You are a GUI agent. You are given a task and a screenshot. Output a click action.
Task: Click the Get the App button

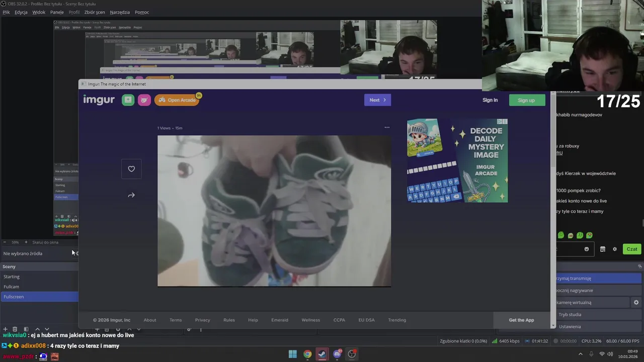click(x=521, y=320)
